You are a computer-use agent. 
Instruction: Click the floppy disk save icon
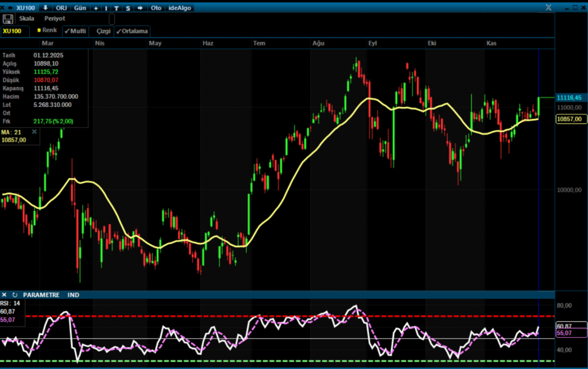click(x=8, y=19)
